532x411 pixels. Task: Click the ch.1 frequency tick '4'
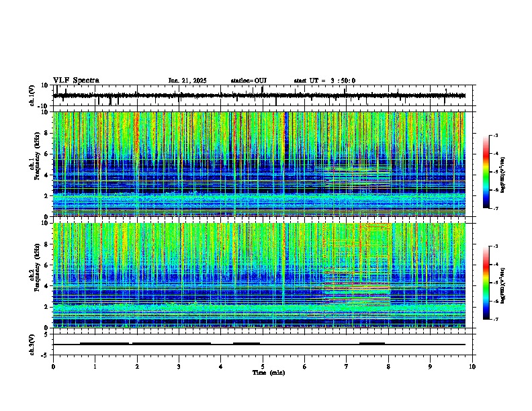pos(47,175)
